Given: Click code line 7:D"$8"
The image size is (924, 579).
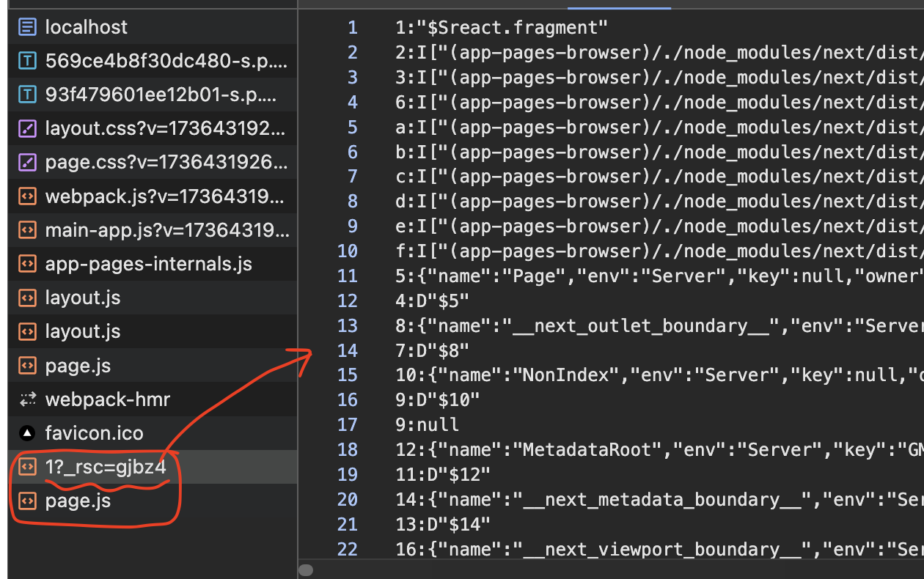Looking at the screenshot, I should (432, 351).
